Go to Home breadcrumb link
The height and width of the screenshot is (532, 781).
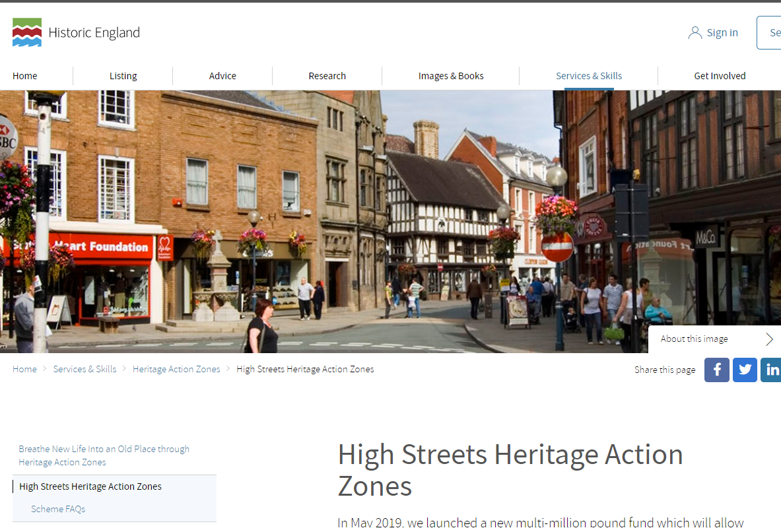point(24,369)
